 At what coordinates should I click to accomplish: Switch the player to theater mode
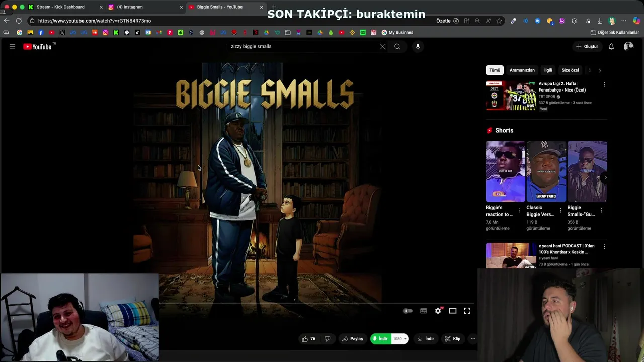tap(453, 311)
